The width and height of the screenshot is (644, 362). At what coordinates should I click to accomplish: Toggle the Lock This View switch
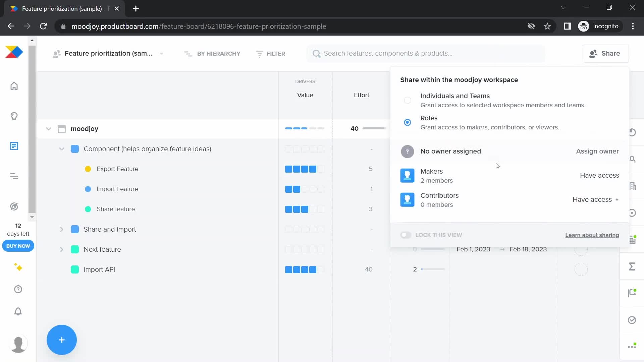tap(406, 235)
